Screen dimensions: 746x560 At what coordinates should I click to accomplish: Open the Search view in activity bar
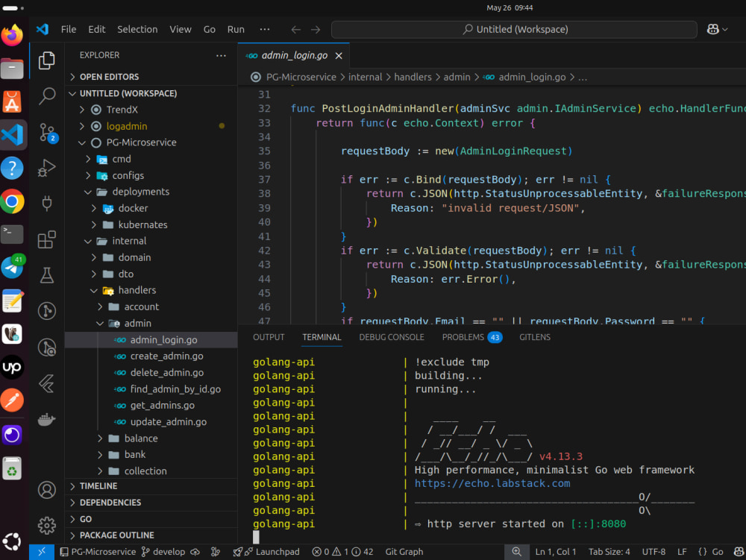pyautogui.click(x=46, y=96)
